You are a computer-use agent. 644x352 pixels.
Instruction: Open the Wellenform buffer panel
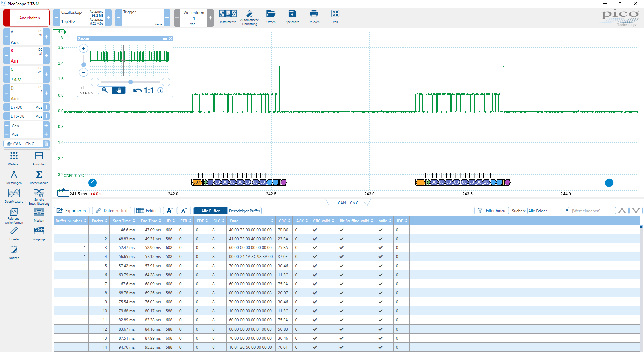pos(194,18)
